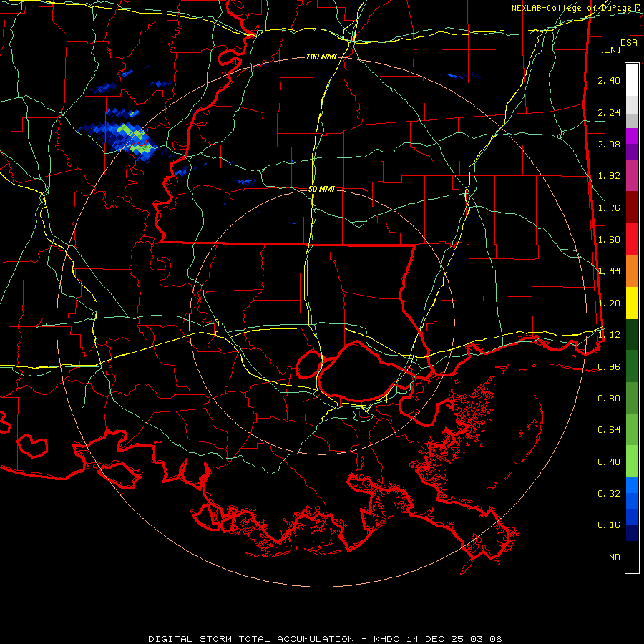This screenshot has width=644, height=644.
Task: Pick the black ND legend swatch
Action: coord(632,557)
